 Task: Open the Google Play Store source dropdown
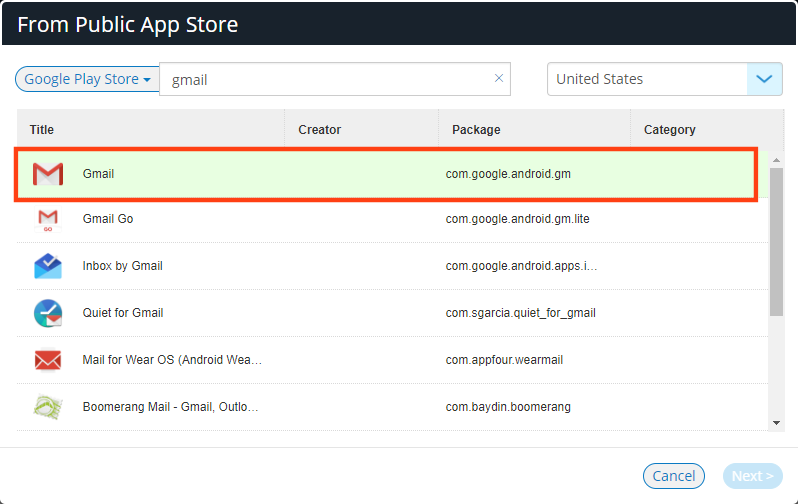pyautogui.click(x=88, y=79)
